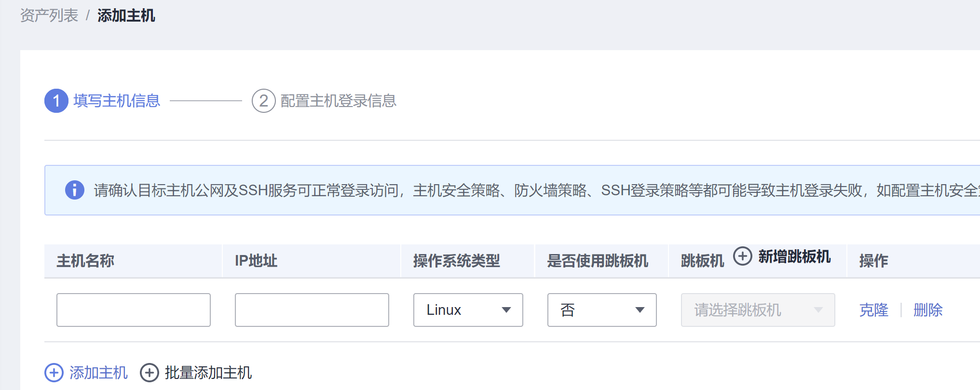Expand the 否 jump host usage dropdown
This screenshot has height=390, width=980.
[601, 310]
